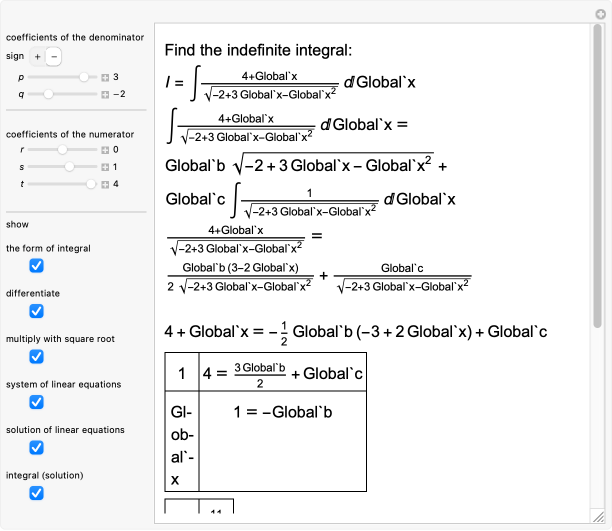
Task: Click the q coefficient slider thumb
Action: pos(48,94)
